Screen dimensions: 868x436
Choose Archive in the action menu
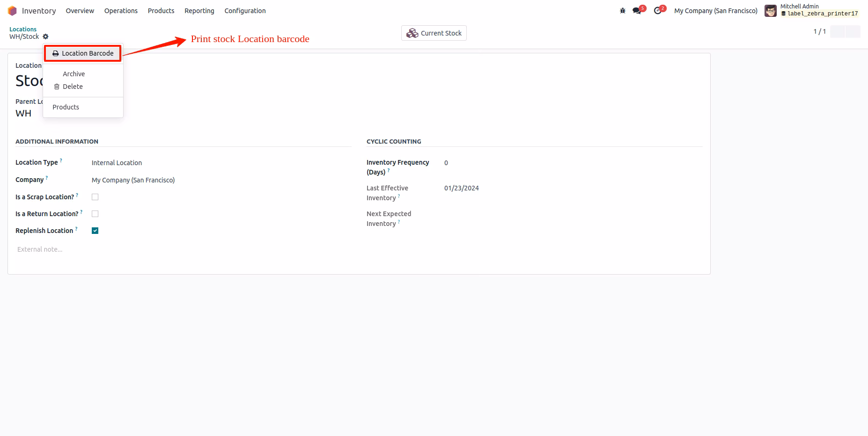point(74,74)
